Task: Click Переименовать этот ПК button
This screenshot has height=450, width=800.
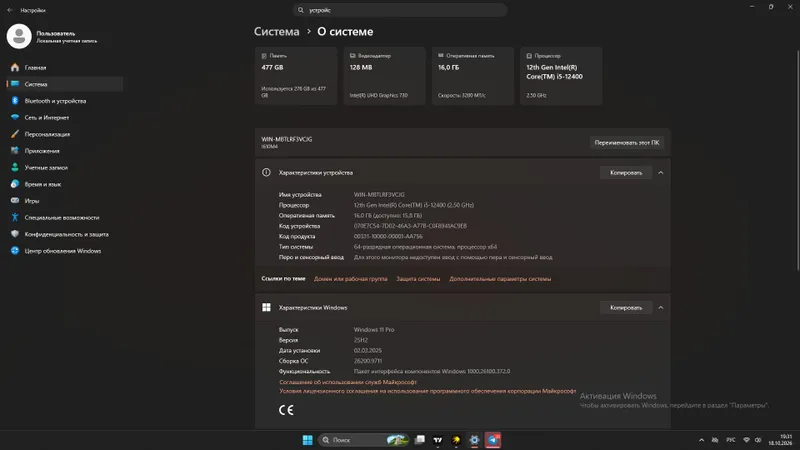Action: [627, 143]
